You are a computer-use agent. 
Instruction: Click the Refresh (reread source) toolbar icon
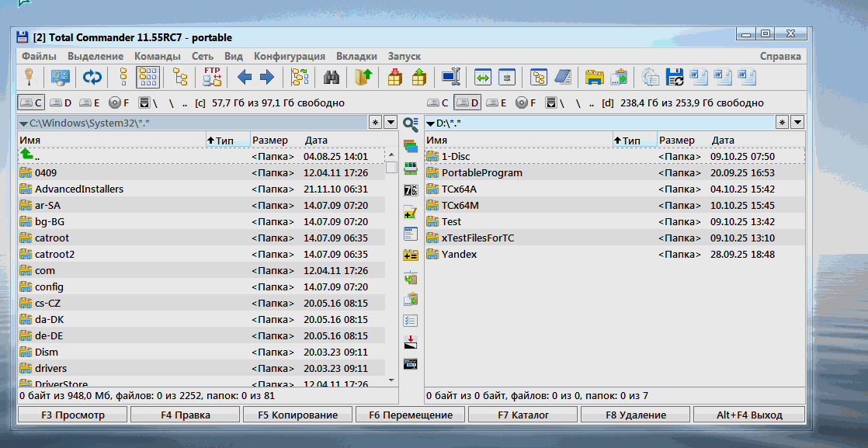coord(92,78)
